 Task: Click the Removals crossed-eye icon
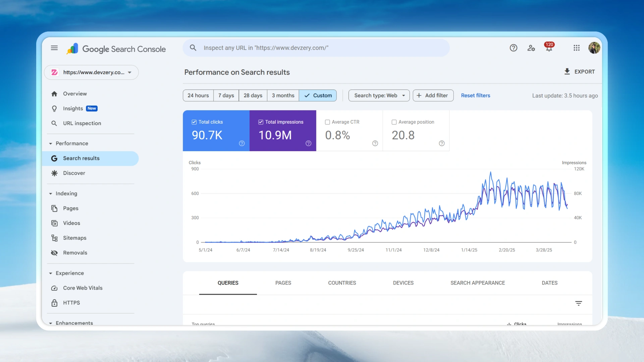[54, 253]
